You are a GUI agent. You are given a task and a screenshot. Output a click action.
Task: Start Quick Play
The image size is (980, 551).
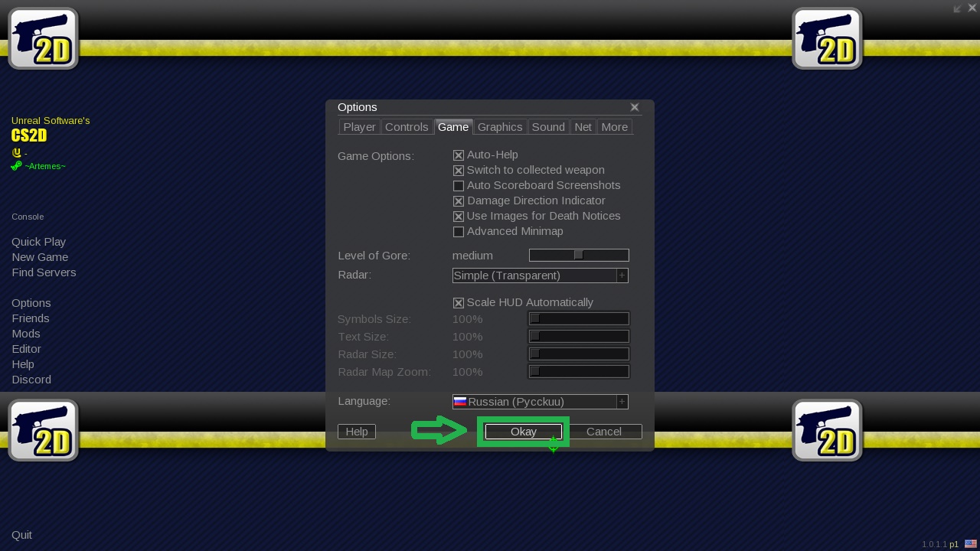tap(38, 242)
